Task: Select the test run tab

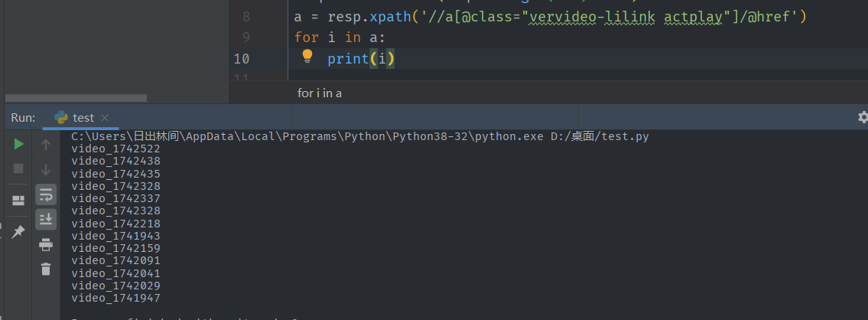Action: (x=83, y=118)
